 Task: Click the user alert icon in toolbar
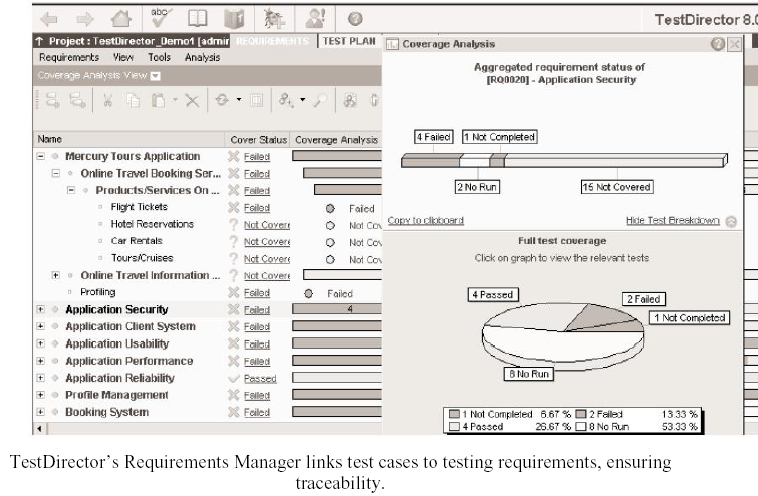(316, 19)
